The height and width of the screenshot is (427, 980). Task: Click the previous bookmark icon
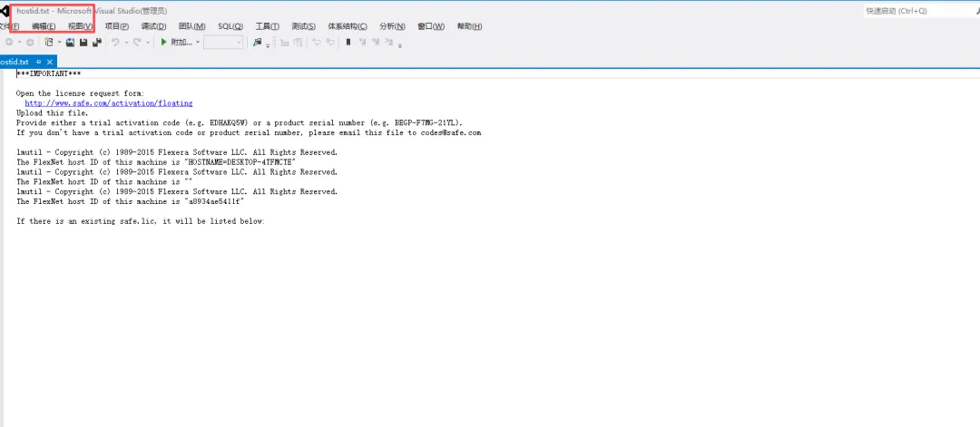point(362,43)
